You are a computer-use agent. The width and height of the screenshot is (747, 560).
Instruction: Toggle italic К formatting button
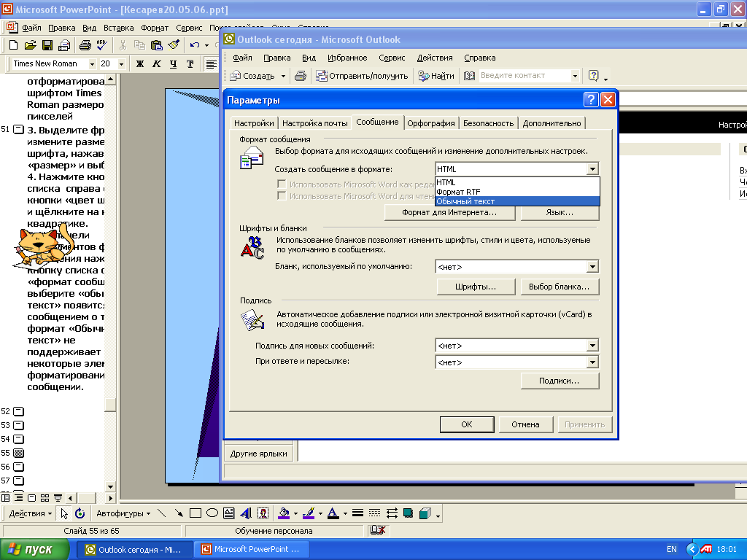click(156, 64)
